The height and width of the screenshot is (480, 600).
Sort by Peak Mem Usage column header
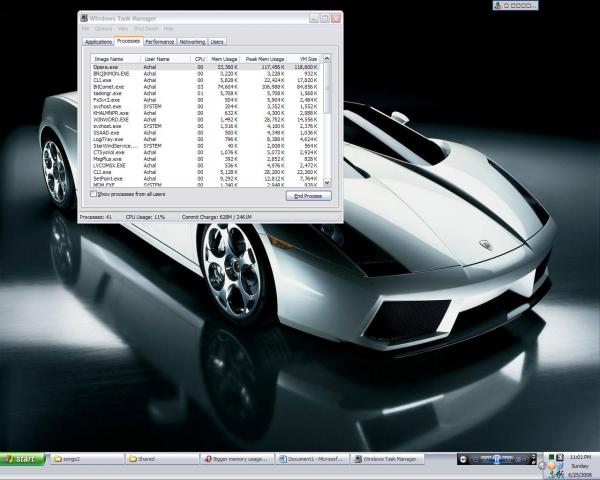point(263,59)
